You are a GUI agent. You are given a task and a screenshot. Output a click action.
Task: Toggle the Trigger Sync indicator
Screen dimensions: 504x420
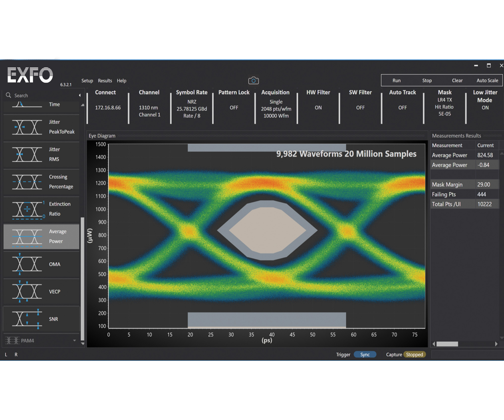pyautogui.click(x=365, y=354)
